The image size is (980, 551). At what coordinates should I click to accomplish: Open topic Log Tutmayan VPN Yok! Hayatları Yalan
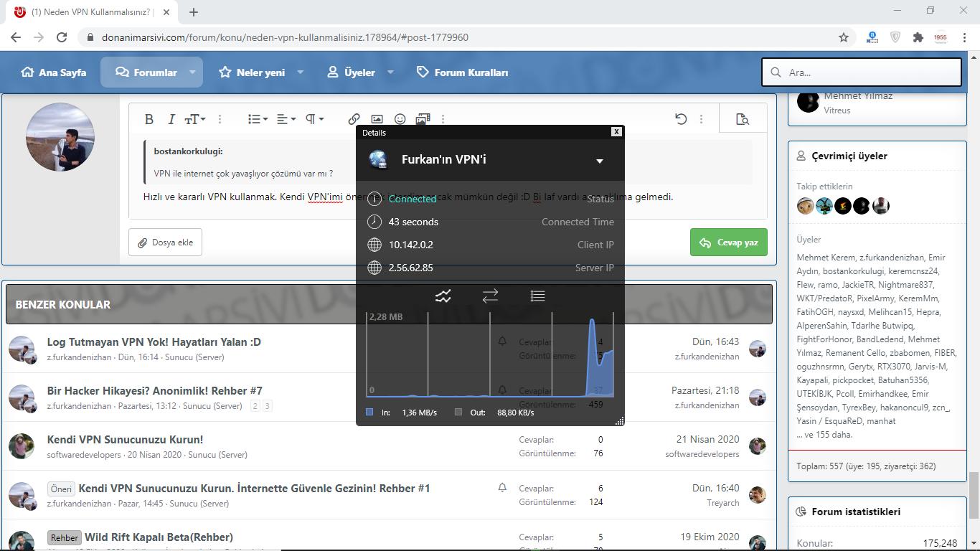coord(154,342)
